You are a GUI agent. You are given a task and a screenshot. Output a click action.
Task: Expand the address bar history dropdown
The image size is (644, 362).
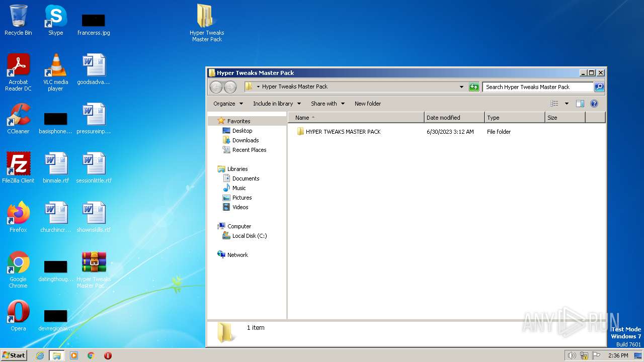(x=461, y=87)
